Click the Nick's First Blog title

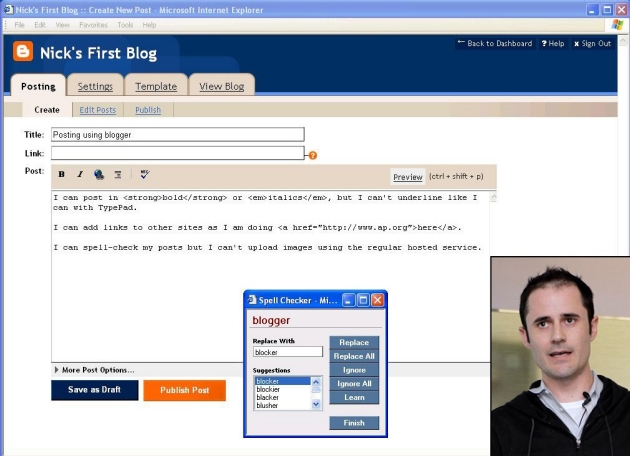click(98, 53)
